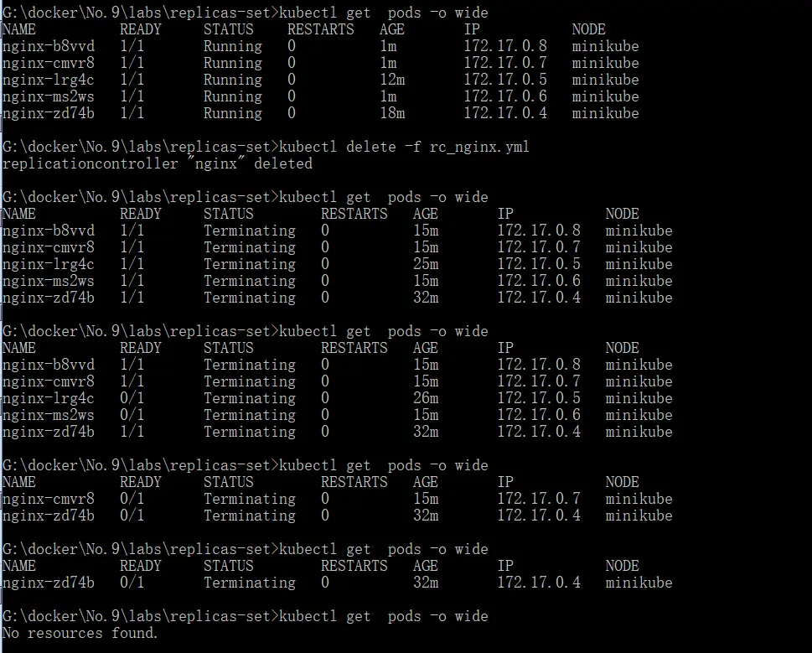Click 'Terminating' status in the 26m row

coord(249,399)
